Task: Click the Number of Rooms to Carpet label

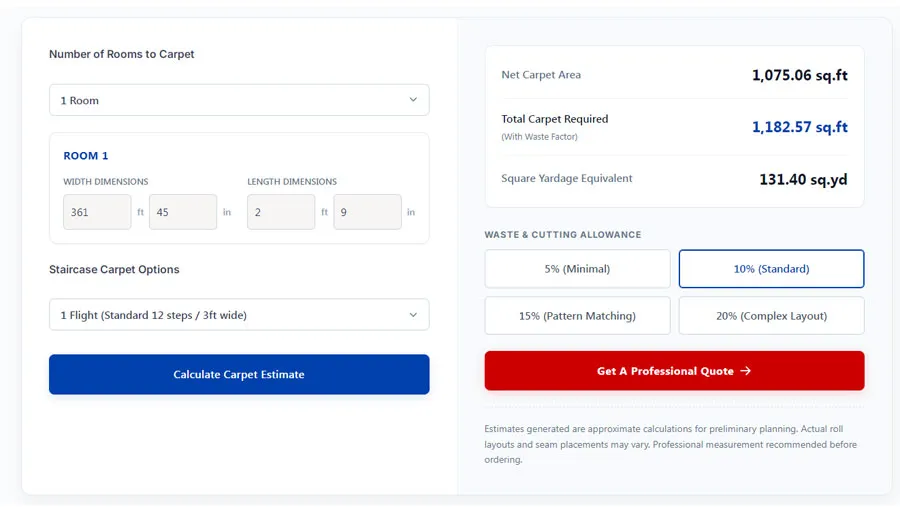Action: click(122, 54)
